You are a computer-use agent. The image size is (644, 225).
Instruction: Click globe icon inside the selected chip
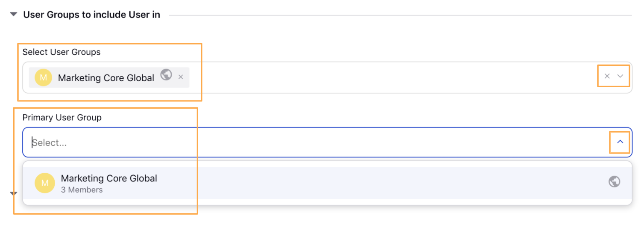pyautogui.click(x=166, y=75)
